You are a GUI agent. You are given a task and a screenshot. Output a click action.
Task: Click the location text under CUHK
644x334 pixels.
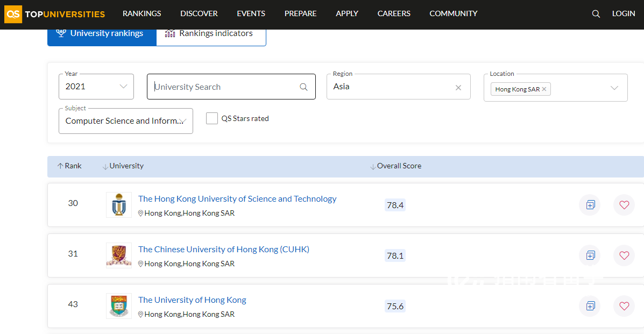click(189, 264)
